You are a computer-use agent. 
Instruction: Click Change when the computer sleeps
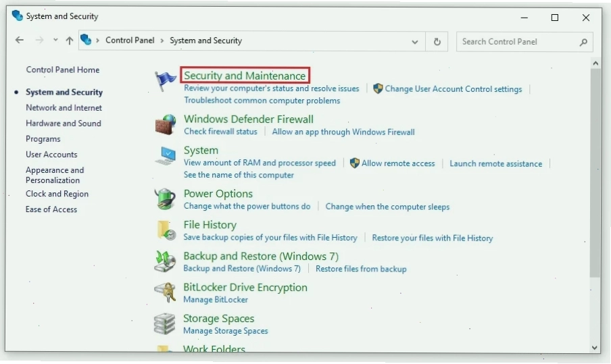(x=387, y=207)
